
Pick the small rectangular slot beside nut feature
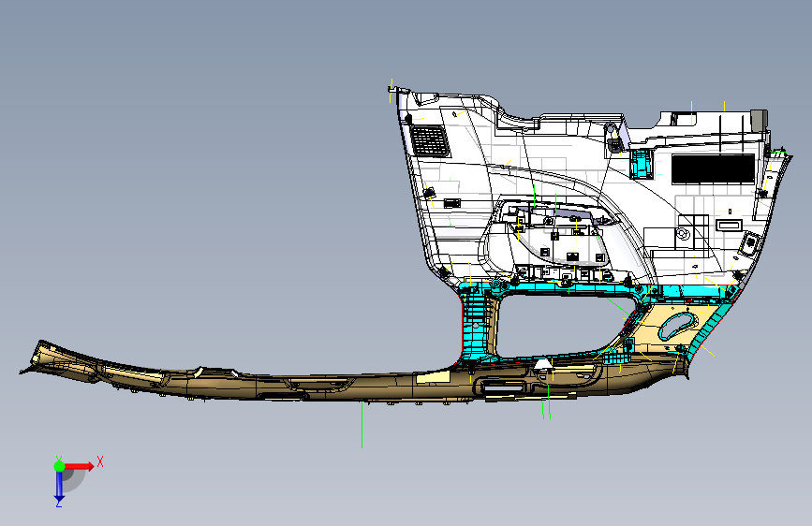730,226
